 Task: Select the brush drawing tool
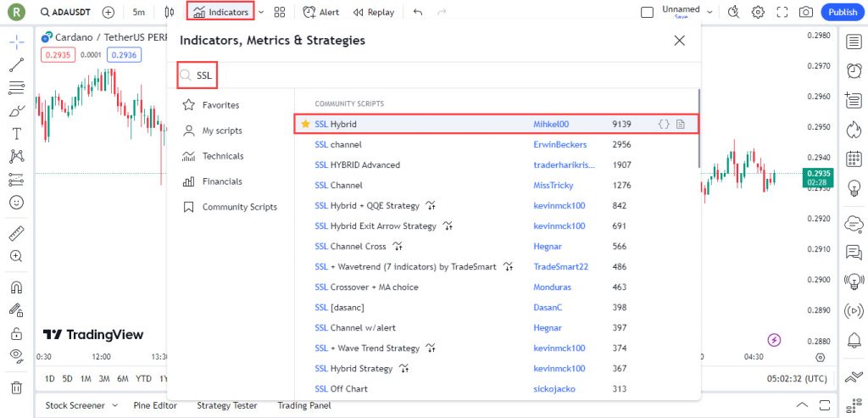(x=17, y=111)
